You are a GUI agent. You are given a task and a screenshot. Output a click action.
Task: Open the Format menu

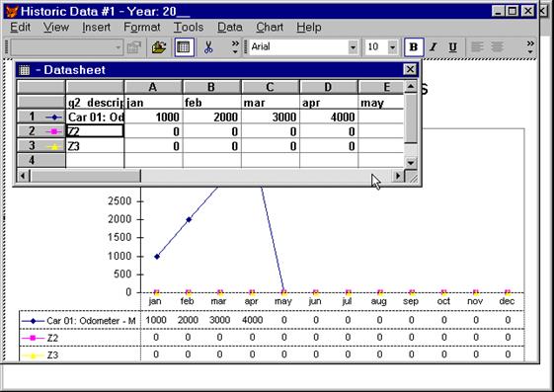coord(141,28)
